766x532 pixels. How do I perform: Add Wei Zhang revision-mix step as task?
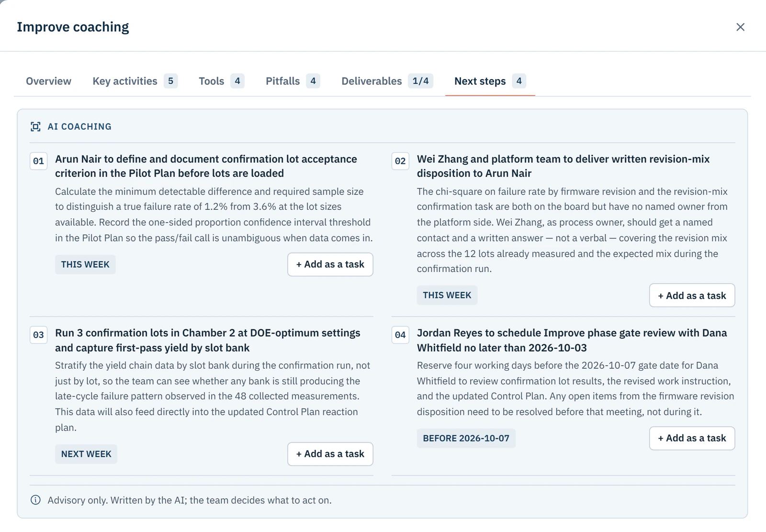[x=692, y=295]
